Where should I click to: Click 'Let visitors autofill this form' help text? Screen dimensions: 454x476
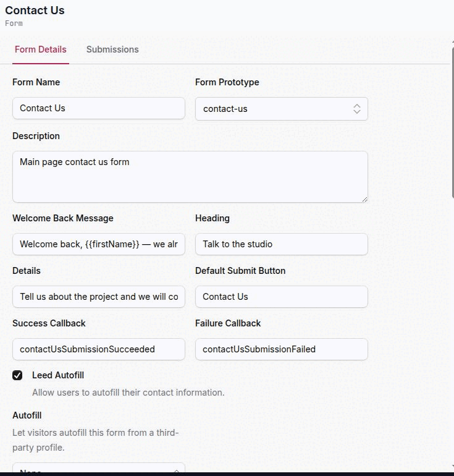tap(96, 440)
